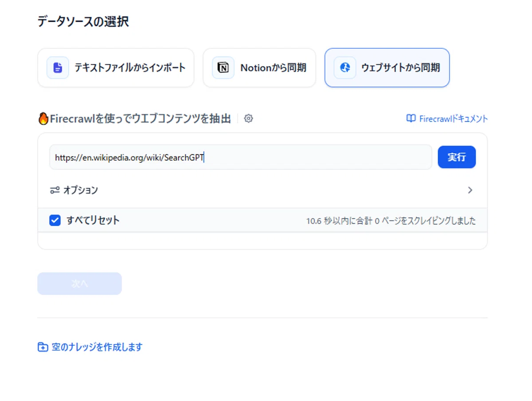Click the website globe icon
This screenshot has height=401, width=532.
point(345,68)
